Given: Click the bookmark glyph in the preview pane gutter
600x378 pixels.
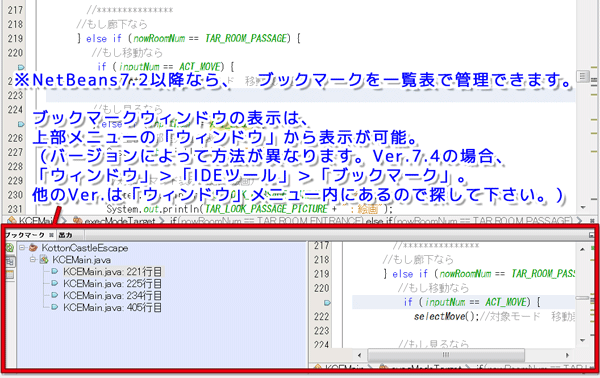Looking at the screenshot, I should pyautogui.click(x=327, y=303).
